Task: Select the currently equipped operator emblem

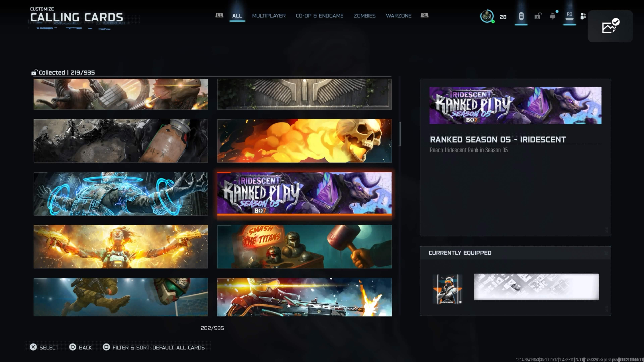Action: click(x=447, y=289)
